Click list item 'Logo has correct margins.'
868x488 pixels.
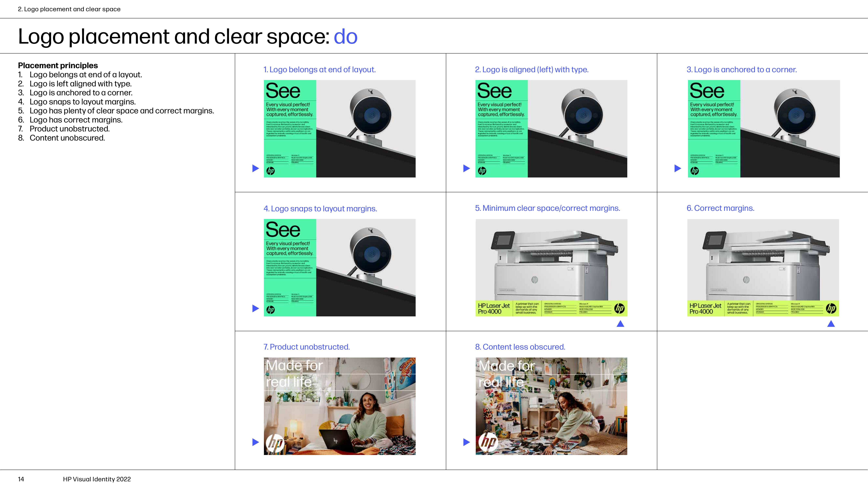76,120
